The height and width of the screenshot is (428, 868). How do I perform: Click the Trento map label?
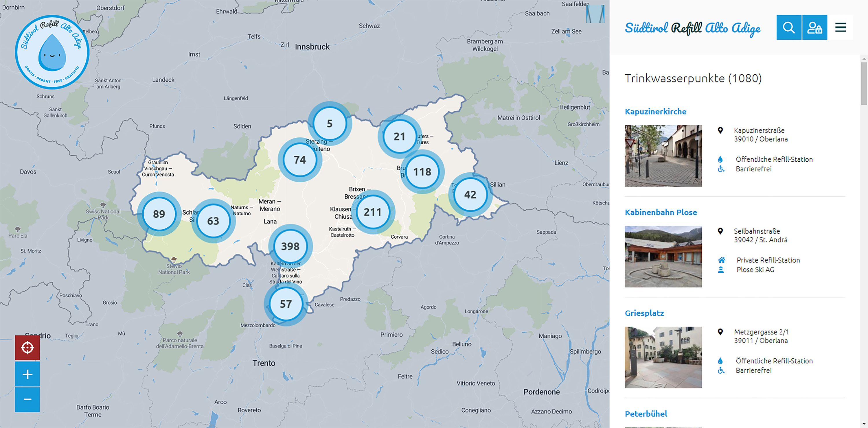tap(264, 363)
